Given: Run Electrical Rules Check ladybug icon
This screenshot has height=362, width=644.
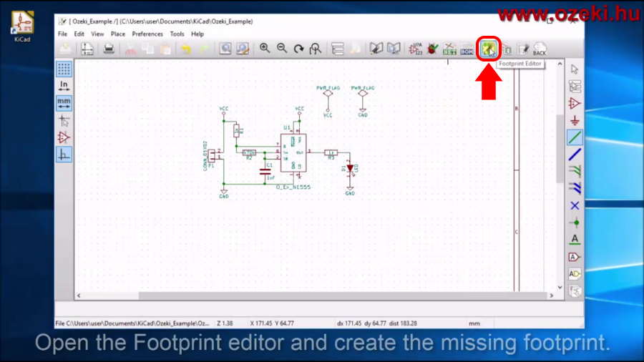Looking at the screenshot, I should click(432, 49).
